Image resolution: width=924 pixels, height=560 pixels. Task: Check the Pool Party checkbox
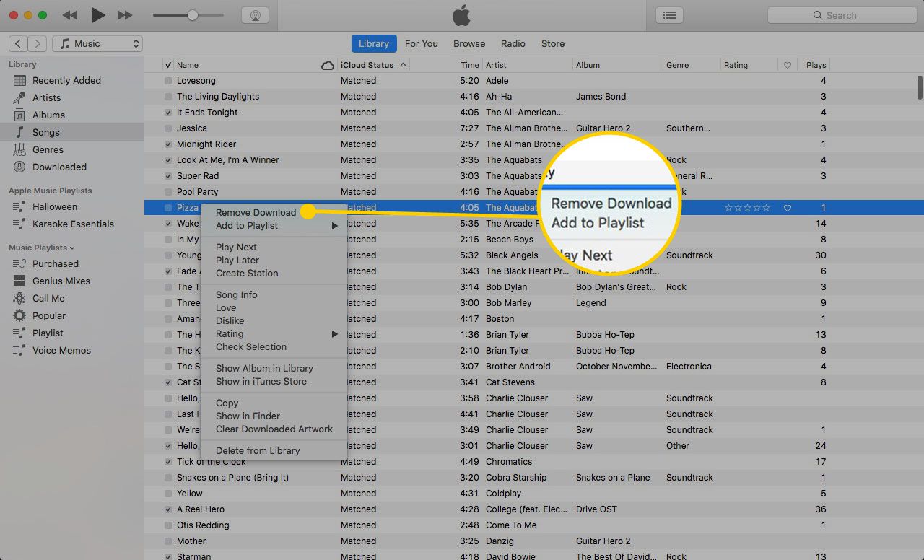[x=168, y=192]
